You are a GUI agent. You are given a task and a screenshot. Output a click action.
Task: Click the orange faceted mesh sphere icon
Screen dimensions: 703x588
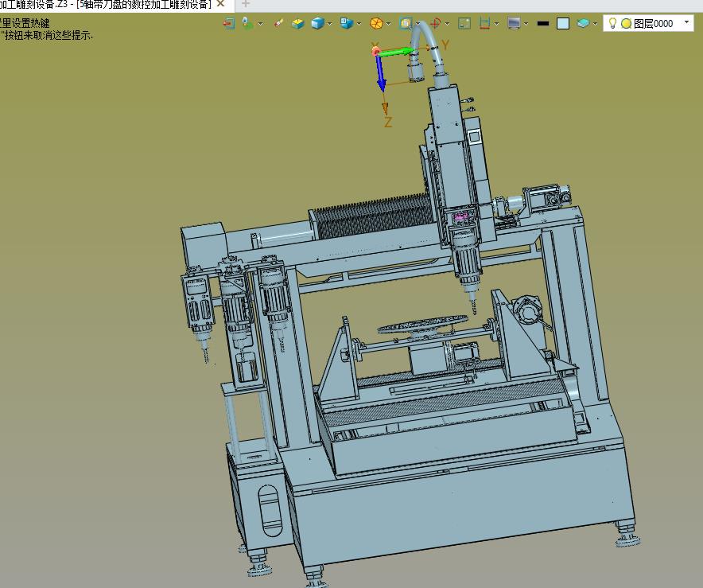coord(376,23)
